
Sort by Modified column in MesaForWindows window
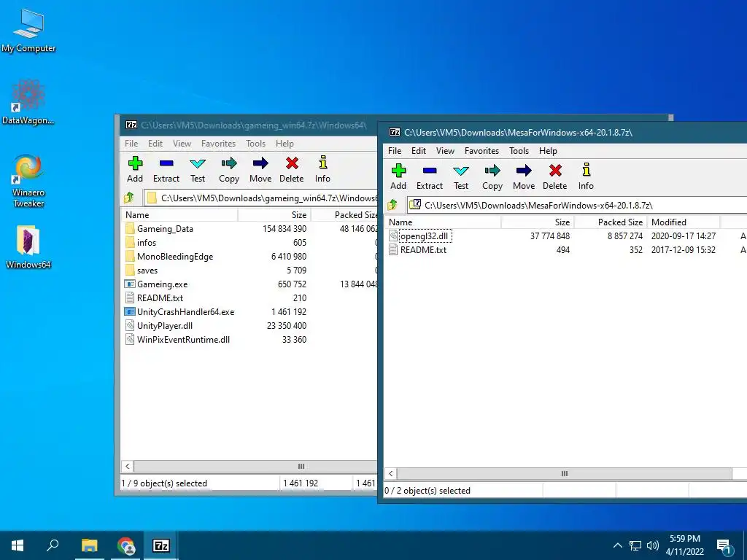pos(684,222)
